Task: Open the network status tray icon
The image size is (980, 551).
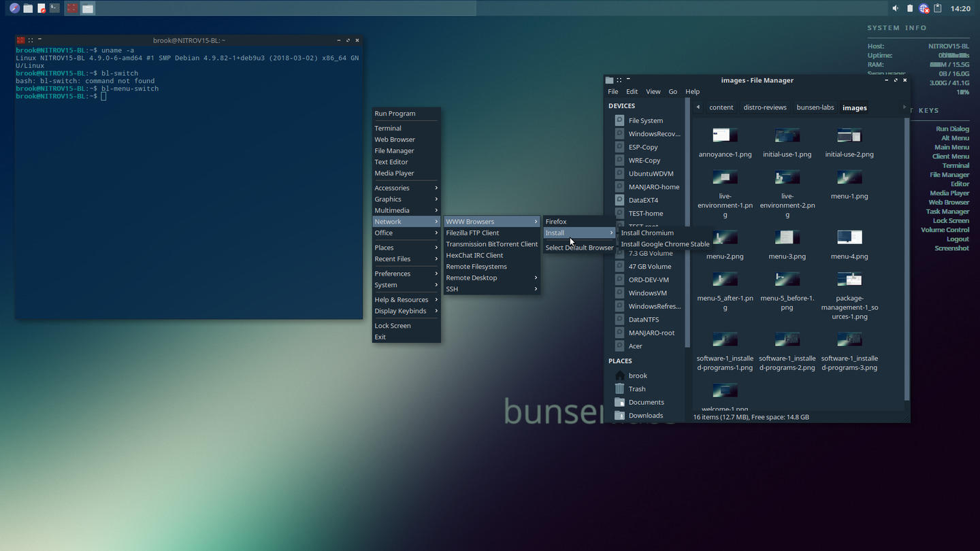Action: 924,8
